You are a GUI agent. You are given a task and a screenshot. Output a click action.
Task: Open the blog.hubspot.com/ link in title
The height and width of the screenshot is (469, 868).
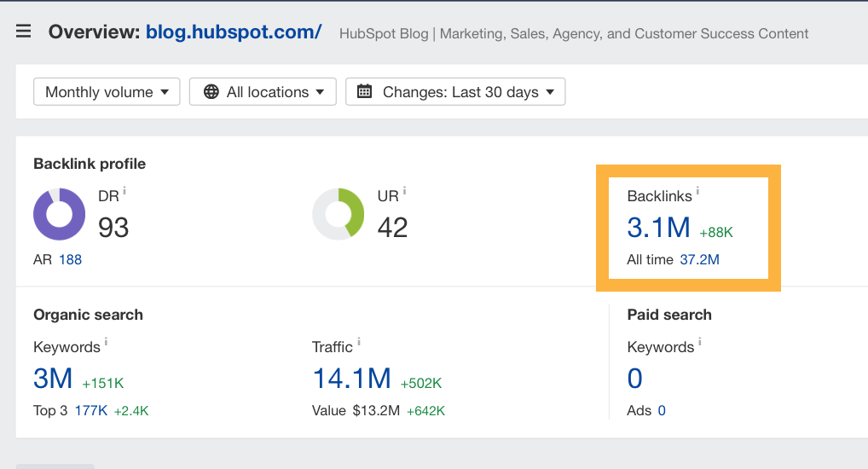pyautogui.click(x=234, y=32)
